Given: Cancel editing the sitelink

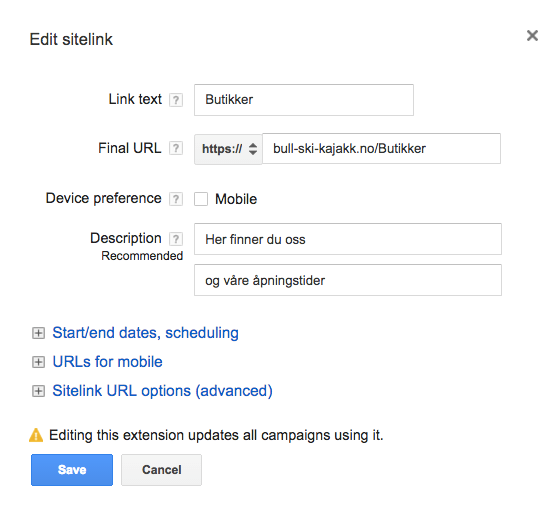Looking at the screenshot, I should 161,470.
